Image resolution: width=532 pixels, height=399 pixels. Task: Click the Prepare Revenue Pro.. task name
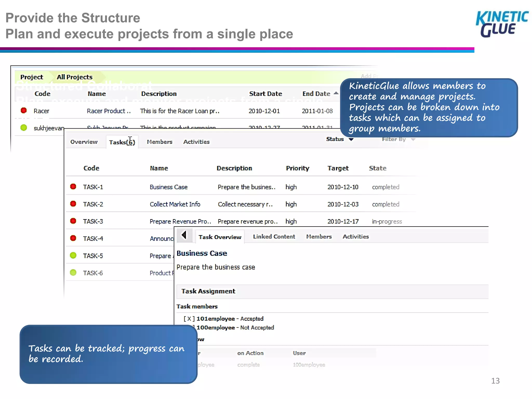pyautogui.click(x=180, y=221)
